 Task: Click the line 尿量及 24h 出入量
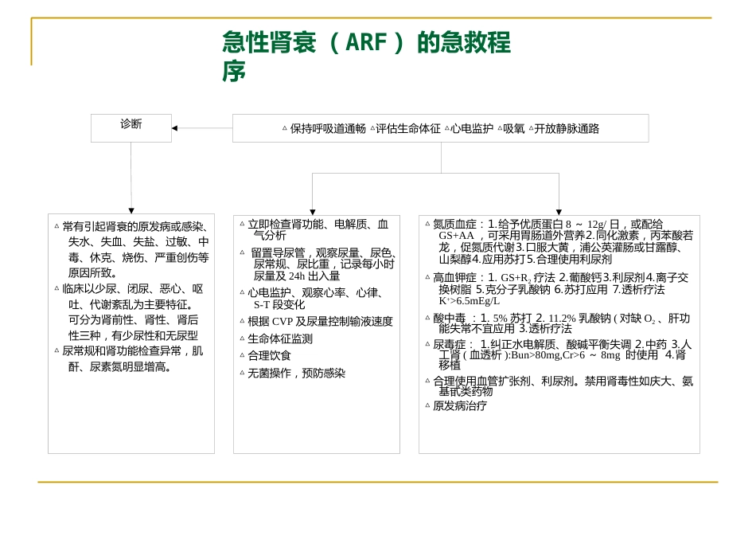(x=297, y=276)
